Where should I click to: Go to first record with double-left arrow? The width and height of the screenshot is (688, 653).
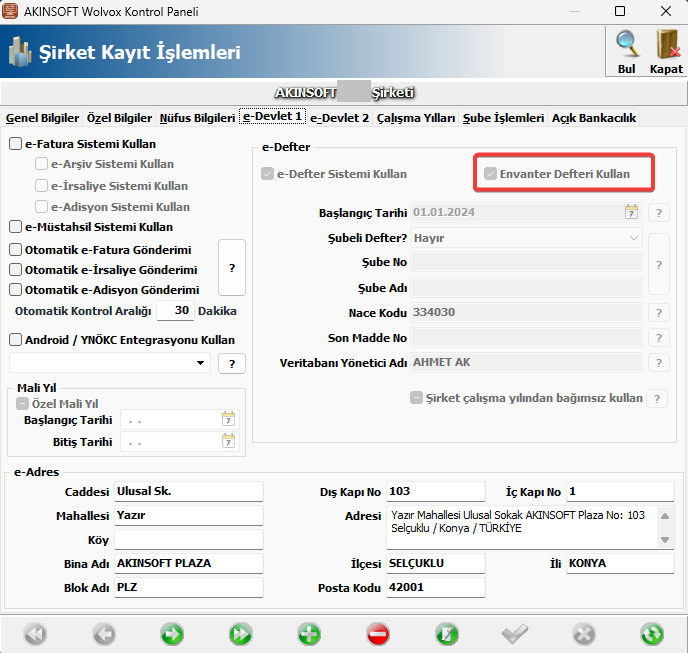(x=36, y=634)
